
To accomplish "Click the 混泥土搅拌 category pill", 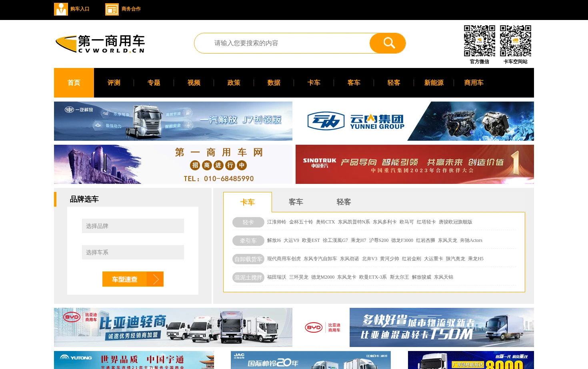I will click(x=248, y=277).
